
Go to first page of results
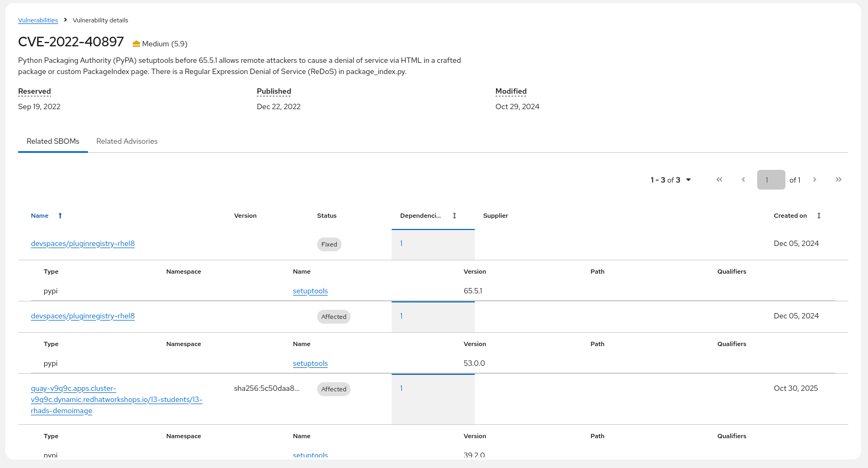tap(719, 180)
